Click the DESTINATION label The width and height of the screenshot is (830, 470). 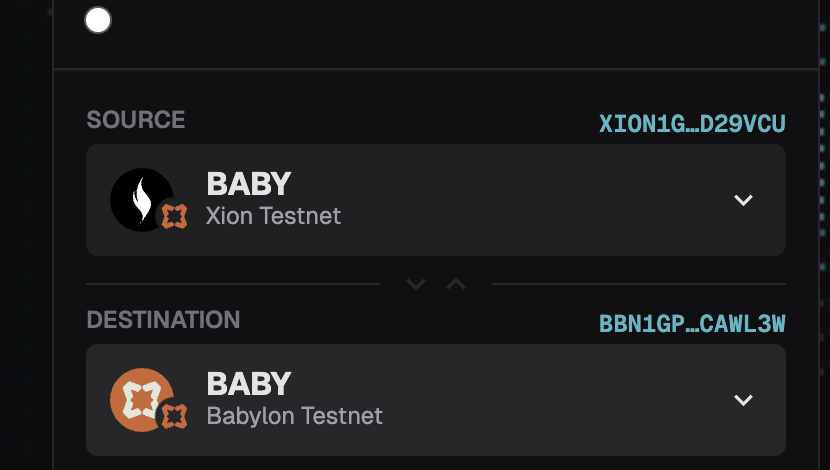[163, 320]
